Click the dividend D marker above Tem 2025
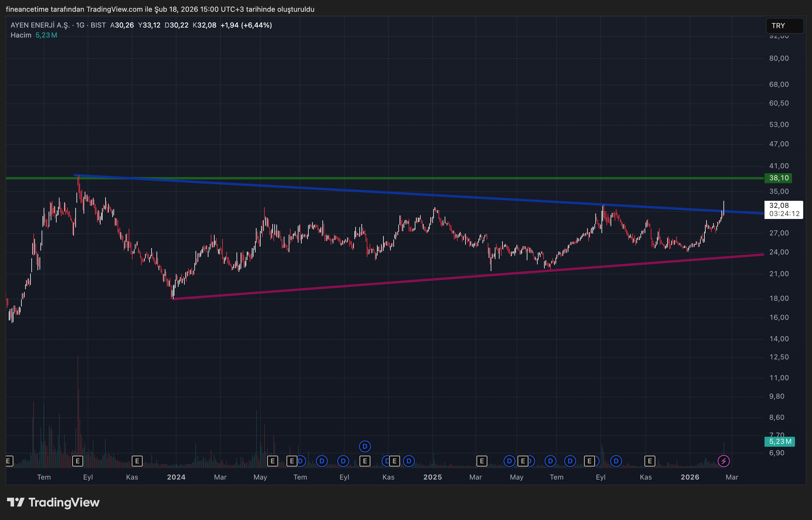 click(x=550, y=461)
